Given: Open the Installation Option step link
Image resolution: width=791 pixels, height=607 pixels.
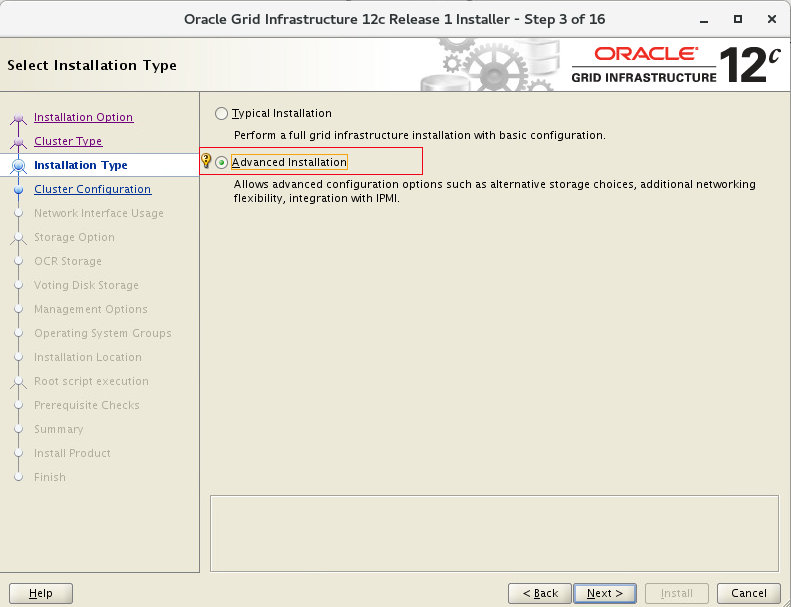Looking at the screenshot, I should [x=83, y=117].
